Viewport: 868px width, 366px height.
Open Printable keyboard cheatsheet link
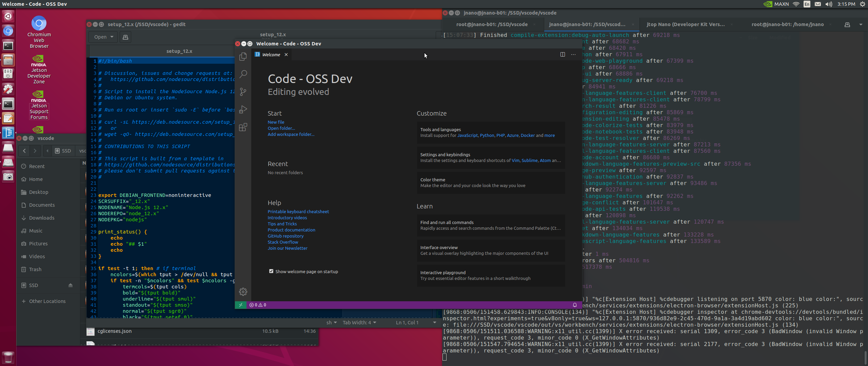click(x=298, y=211)
